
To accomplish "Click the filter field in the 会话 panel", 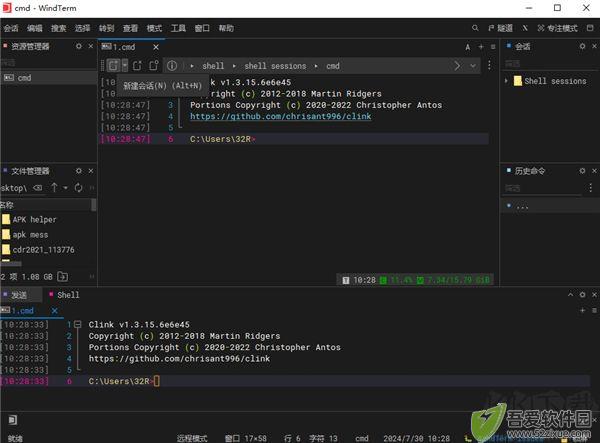I will point(550,64).
